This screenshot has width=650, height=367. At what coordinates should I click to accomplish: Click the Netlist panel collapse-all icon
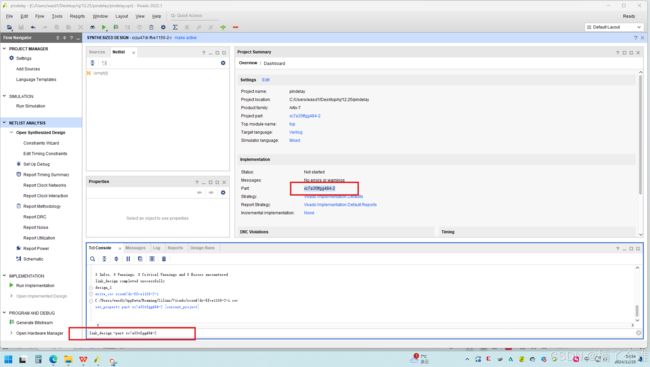92,63
